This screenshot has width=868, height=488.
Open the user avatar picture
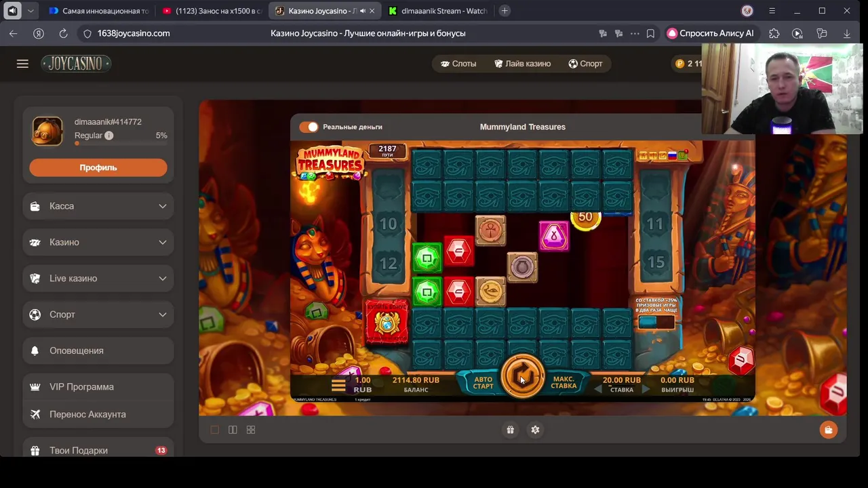[x=47, y=131]
